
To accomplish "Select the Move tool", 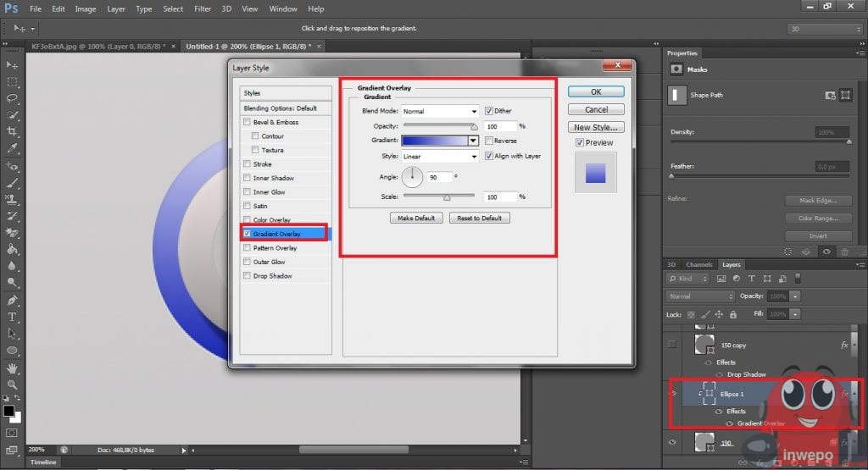I will tap(13, 65).
